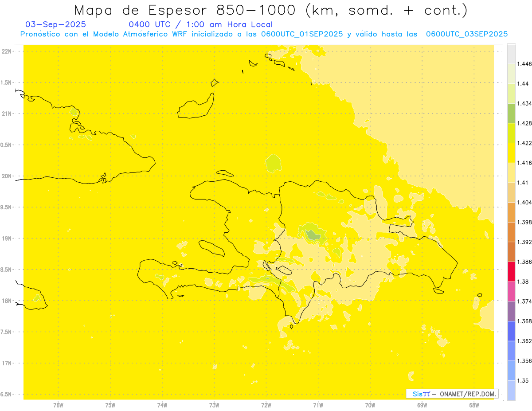Click the 20N latitude label

point(7,176)
